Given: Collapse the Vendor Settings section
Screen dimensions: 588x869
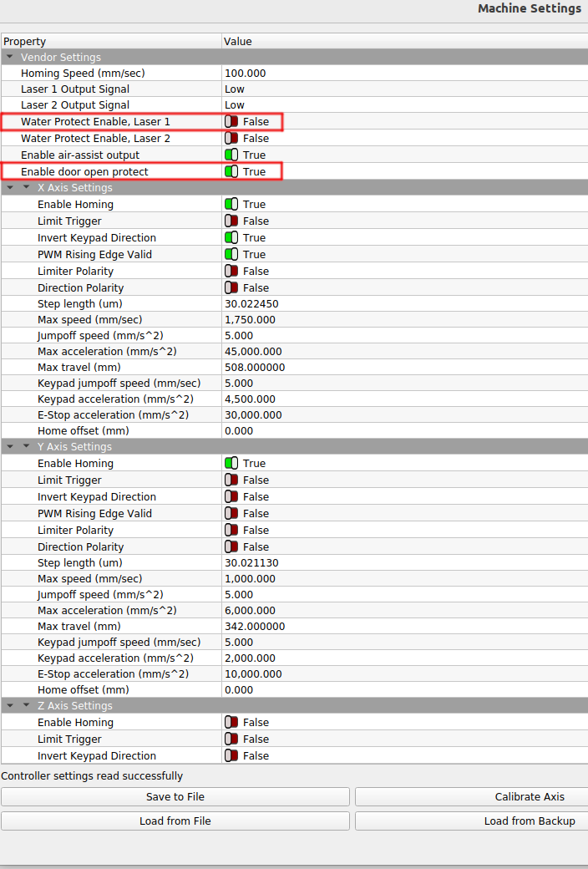Looking at the screenshot, I should (x=10, y=58).
